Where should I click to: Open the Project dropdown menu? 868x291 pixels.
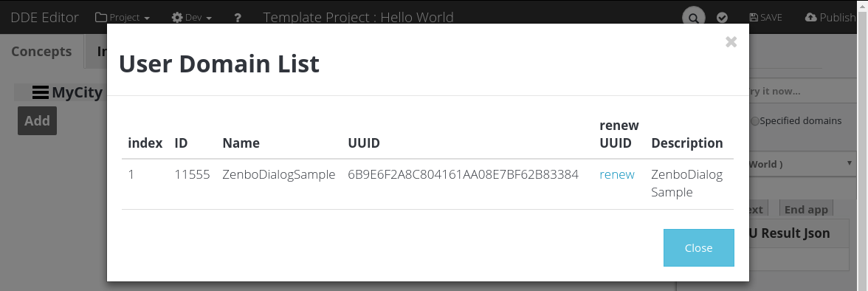[x=123, y=18]
